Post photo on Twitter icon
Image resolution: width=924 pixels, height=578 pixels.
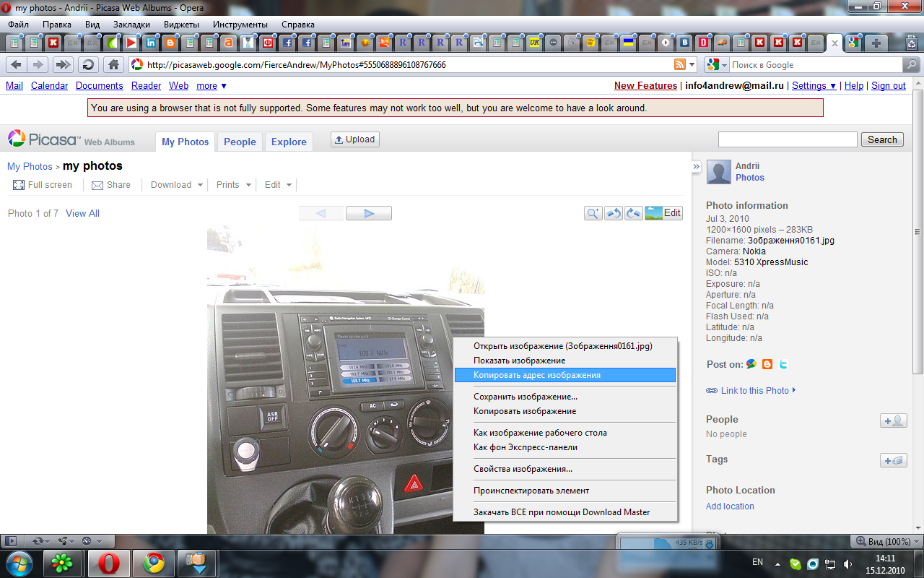[783, 364]
